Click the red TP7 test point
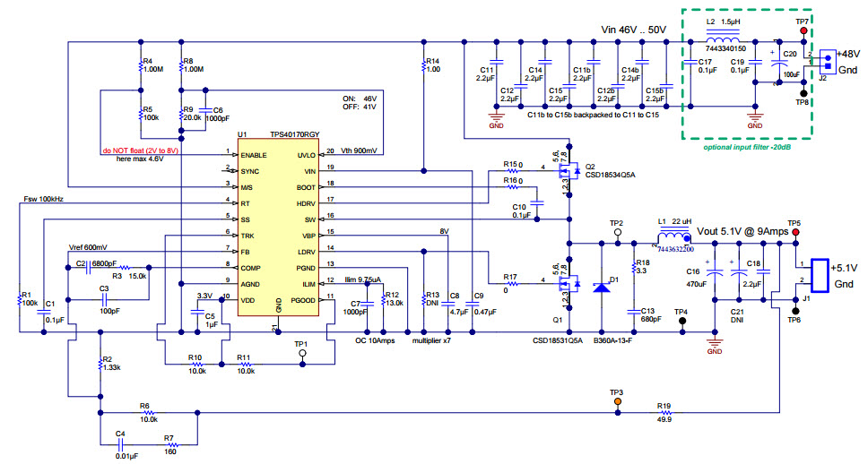868x464 pixels. (x=802, y=30)
